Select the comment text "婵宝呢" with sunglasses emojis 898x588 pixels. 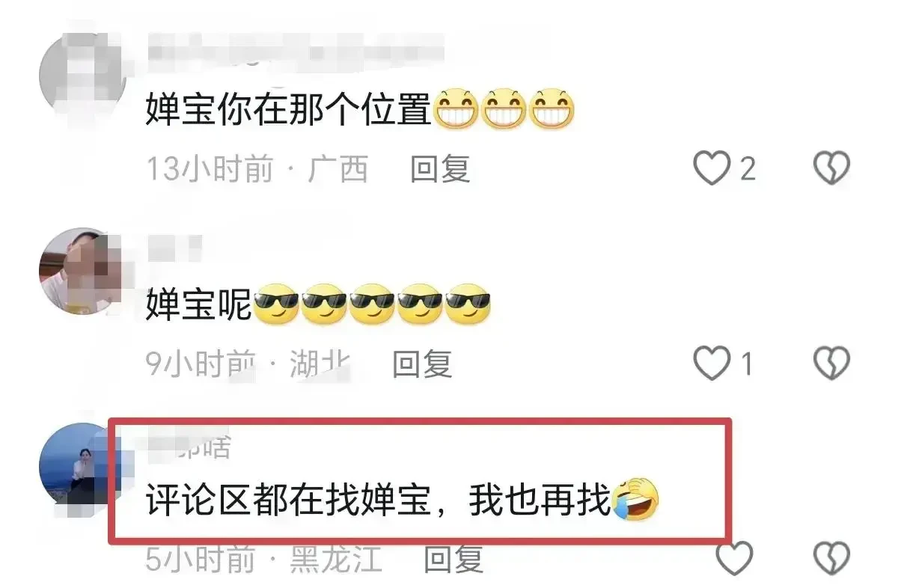198,307
